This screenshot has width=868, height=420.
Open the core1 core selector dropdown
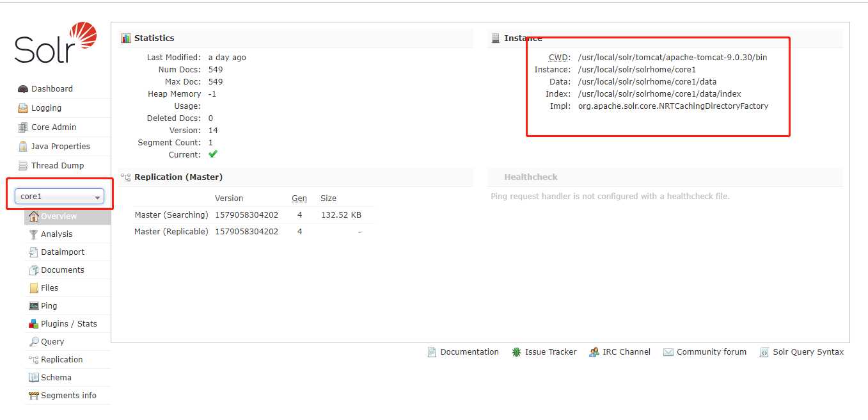pyautogui.click(x=59, y=197)
